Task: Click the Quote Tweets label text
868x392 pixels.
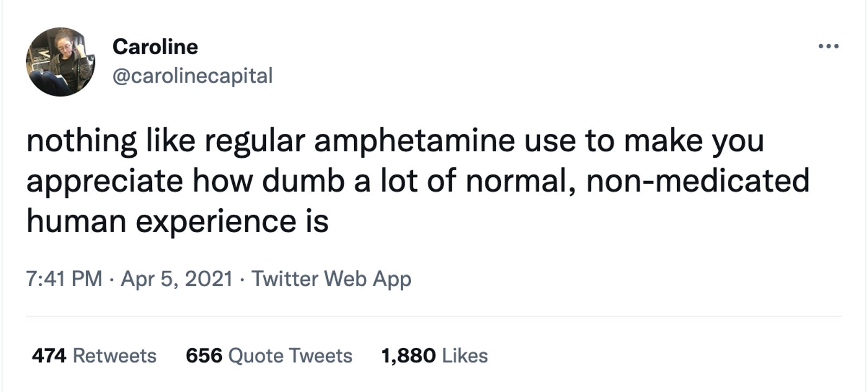Action: pos(290,356)
